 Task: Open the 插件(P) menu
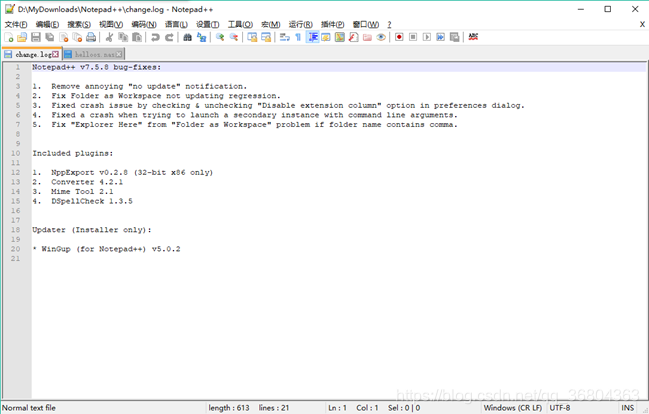[332, 24]
